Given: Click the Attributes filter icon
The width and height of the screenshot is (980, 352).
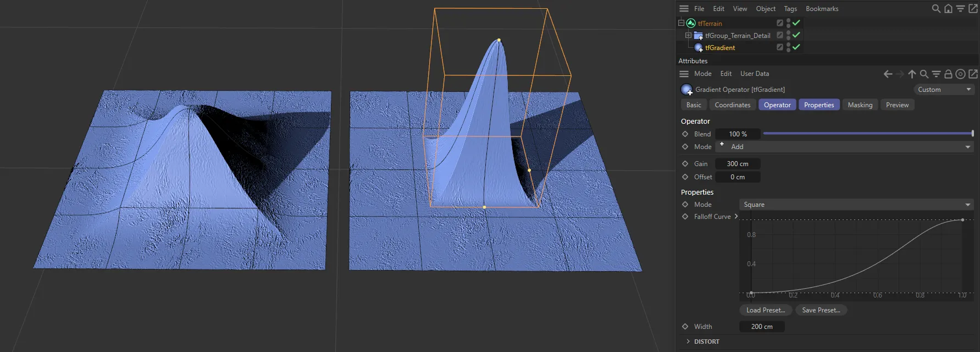Looking at the screenshot, I should click(936, 74).
